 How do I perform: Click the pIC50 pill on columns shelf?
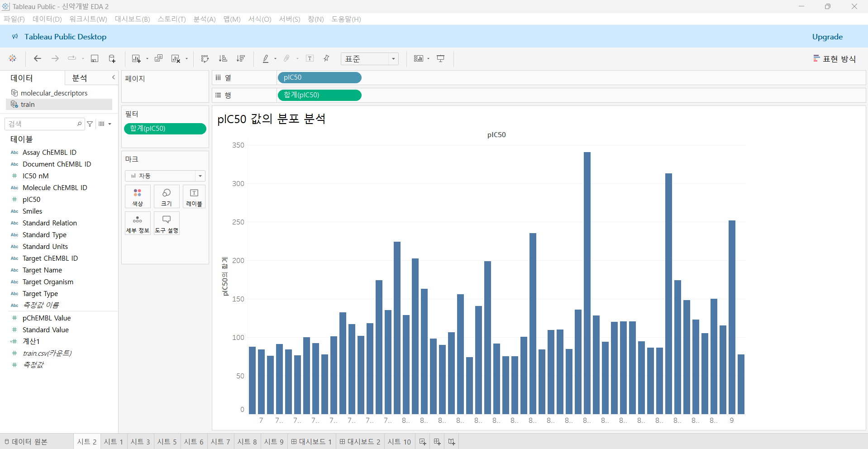(x=320, y=77)
